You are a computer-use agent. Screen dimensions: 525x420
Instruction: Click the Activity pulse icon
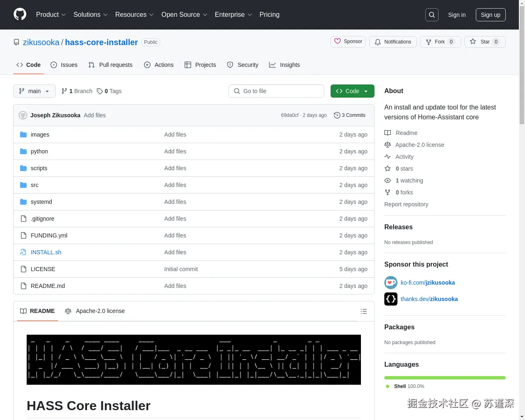[x=388, y=157]
